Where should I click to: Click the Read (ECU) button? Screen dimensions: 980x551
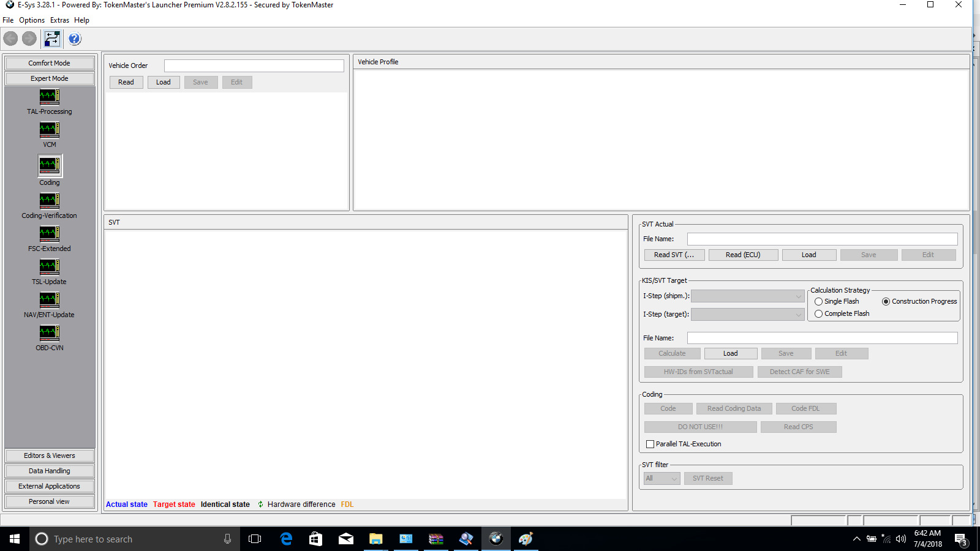(x=743, y=255)
